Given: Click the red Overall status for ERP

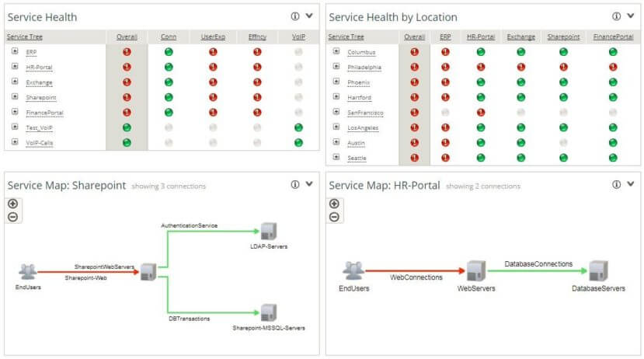Looking at the screenshot, I should coord(127,52).
